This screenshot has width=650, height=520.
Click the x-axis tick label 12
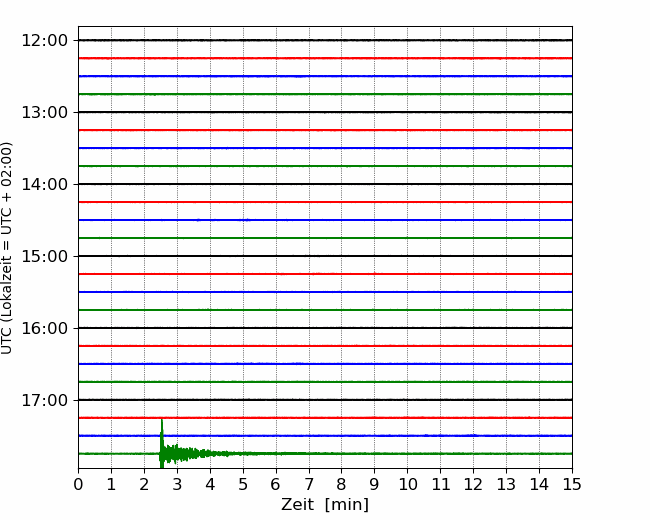(473, 484)
